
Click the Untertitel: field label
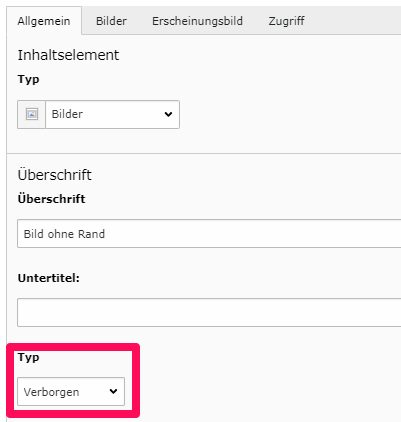[49, 278]
